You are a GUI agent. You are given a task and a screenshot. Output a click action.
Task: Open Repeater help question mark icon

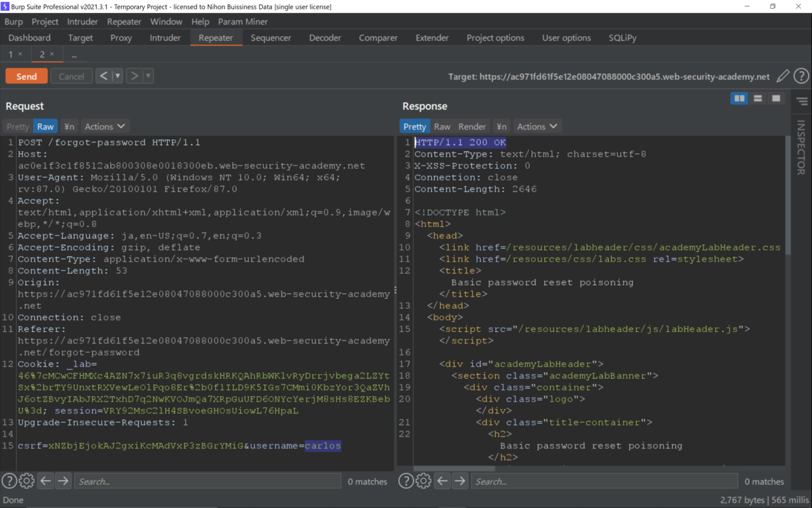pos(801,77)
